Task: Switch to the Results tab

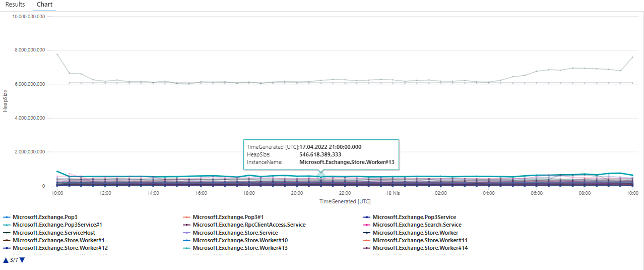Action: 15,5
